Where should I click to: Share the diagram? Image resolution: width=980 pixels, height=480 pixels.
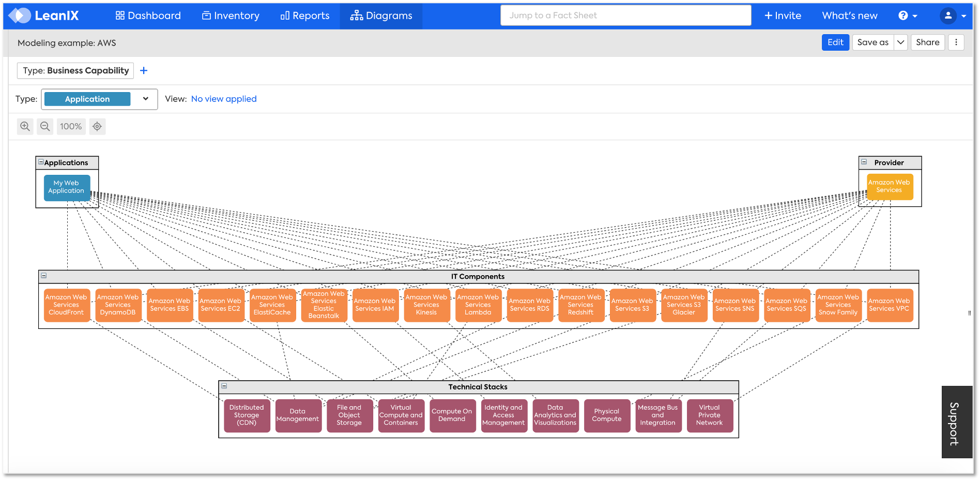[x=928, y=42]
